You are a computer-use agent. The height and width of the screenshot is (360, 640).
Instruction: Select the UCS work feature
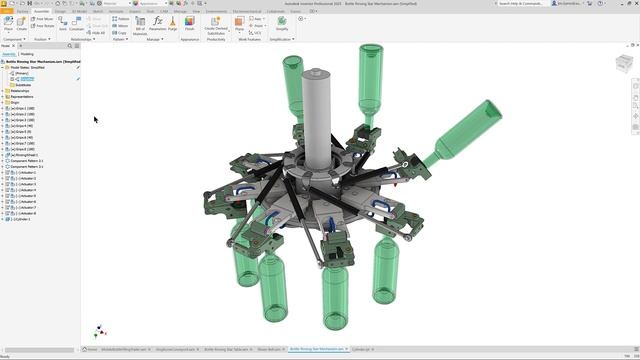[x=255, y=33]
